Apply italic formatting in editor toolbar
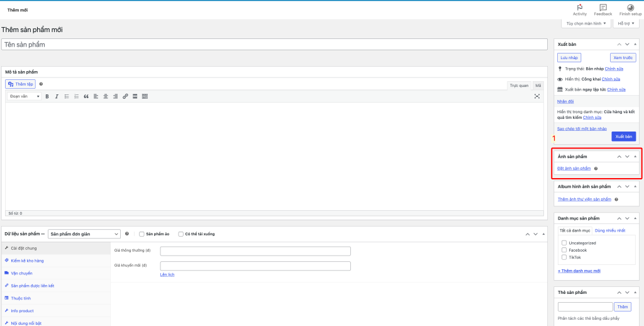 pyautogui.click(x=57, y=96)
